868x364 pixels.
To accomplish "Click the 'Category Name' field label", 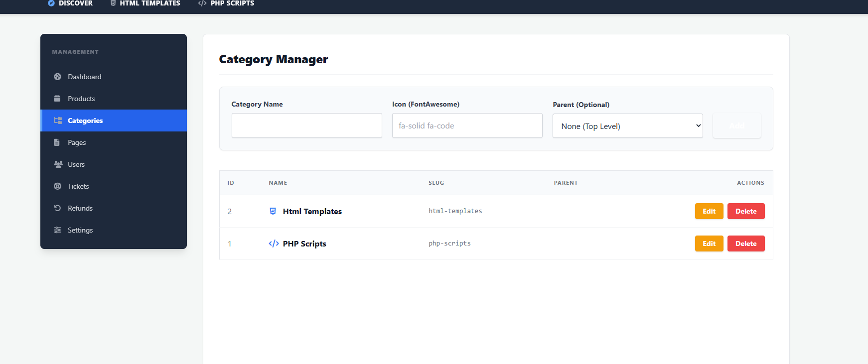I will (x=257, y=104).
